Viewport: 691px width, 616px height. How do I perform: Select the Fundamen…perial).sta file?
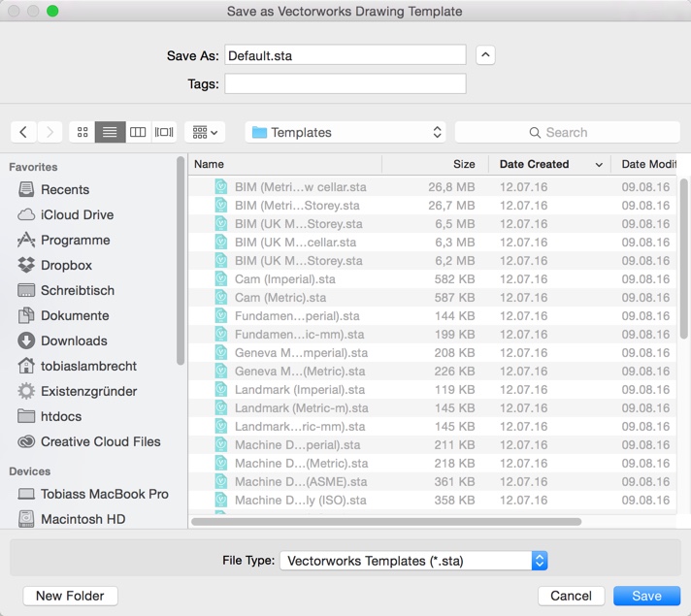[433, 316]
